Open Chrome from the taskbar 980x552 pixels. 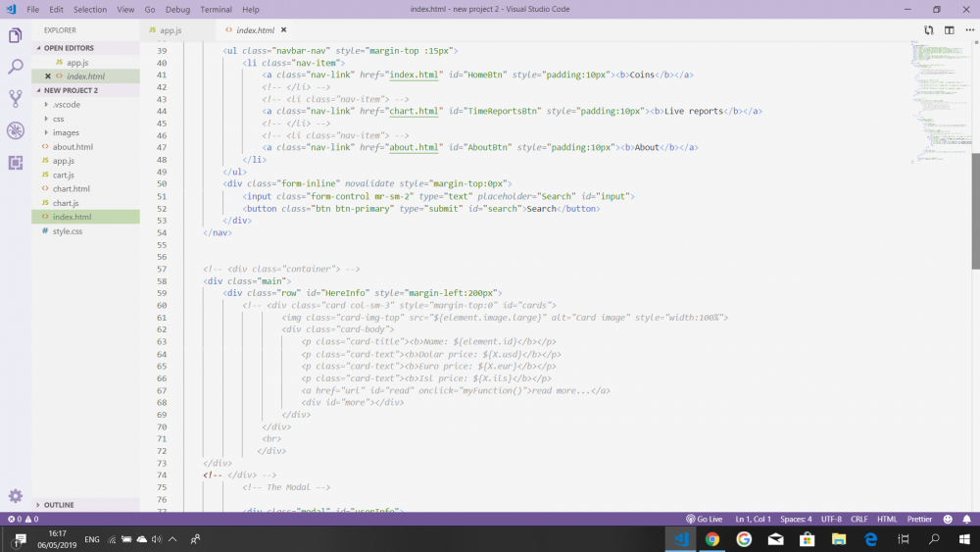click(x=711, y=539)
